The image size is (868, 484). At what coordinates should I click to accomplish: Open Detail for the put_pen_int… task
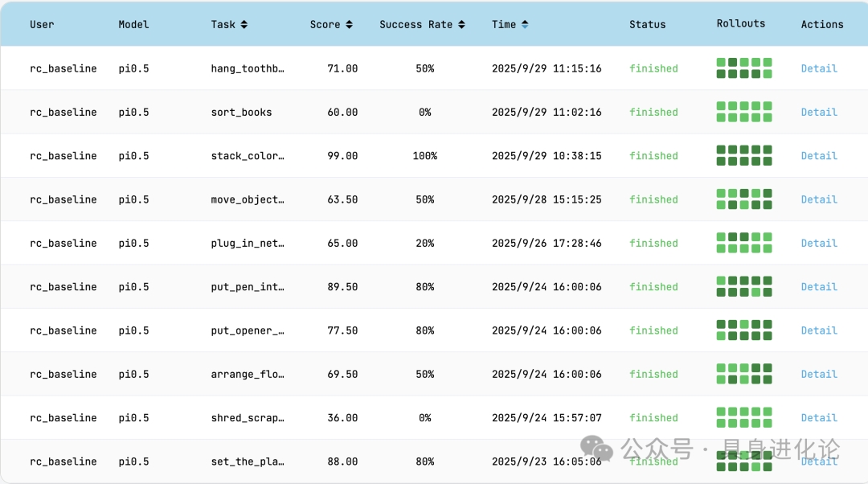(x=819, y=287)
